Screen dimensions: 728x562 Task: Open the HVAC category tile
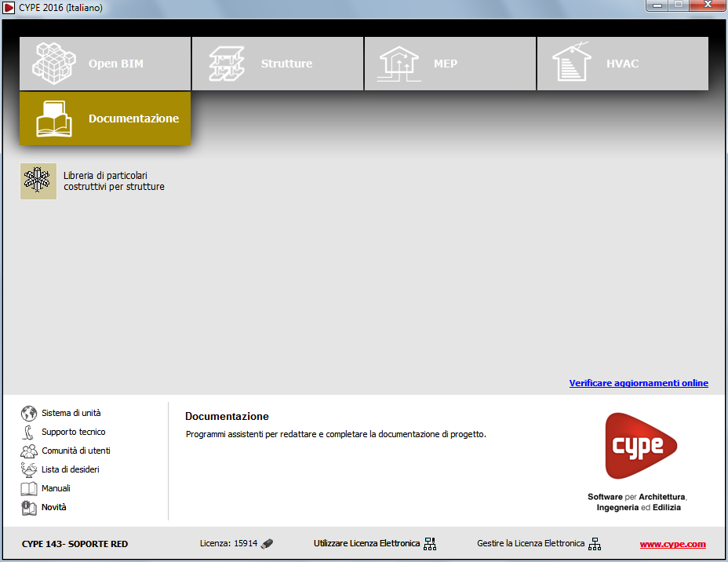[623, 64]
